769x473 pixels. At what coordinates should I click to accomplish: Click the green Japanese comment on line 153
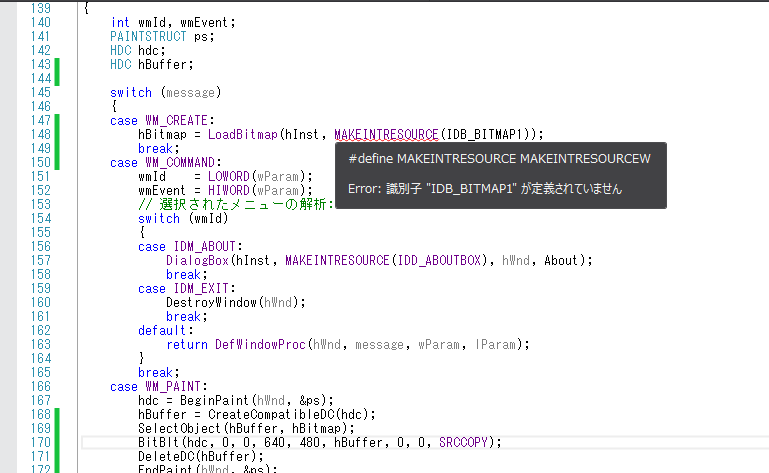tap(236, 204)
